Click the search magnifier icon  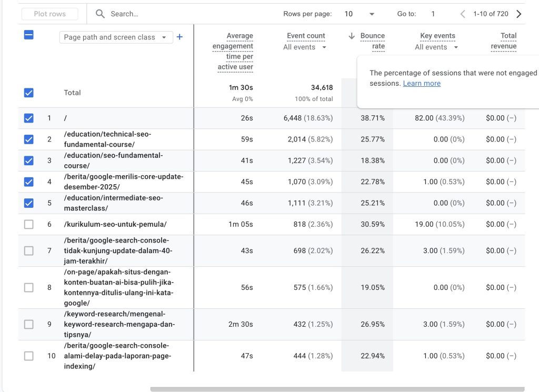[100, 14]
